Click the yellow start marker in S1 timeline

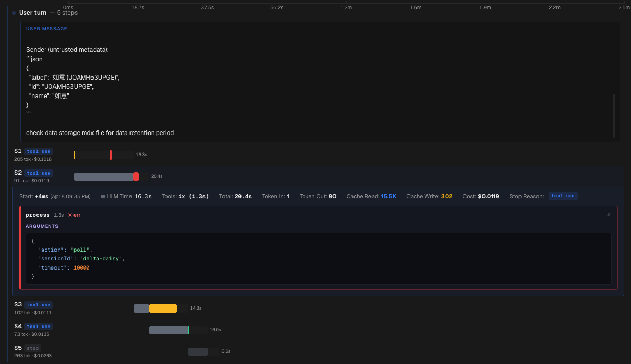tap(74, 155)
